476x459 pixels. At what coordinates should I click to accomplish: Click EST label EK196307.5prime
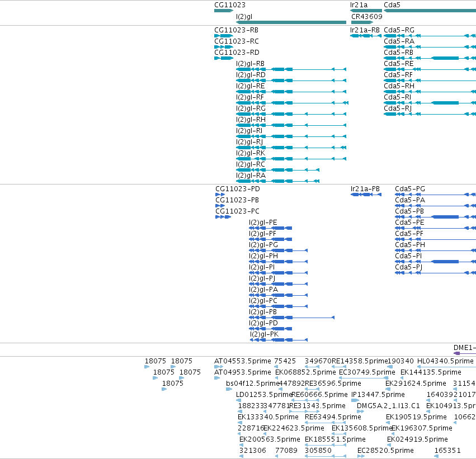(x=422, y=429)
